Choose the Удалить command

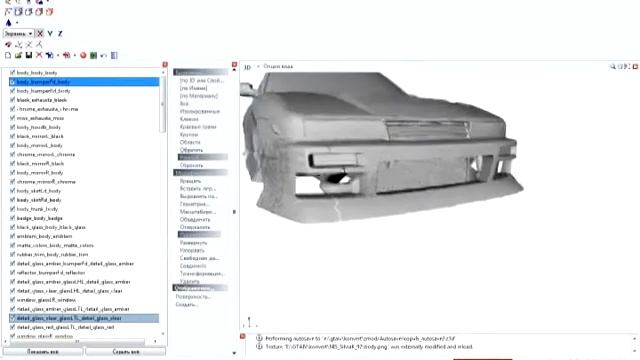click(189, 281)
